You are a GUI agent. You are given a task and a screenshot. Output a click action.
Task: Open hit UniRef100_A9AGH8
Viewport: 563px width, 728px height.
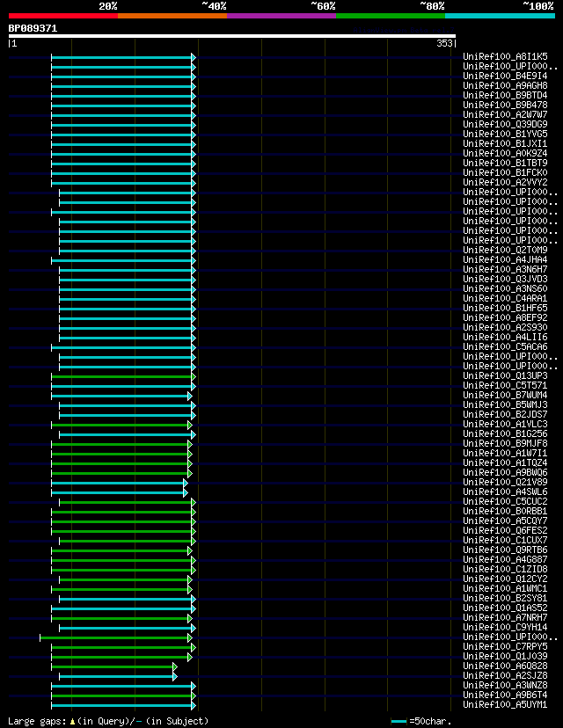click(505, 85)
